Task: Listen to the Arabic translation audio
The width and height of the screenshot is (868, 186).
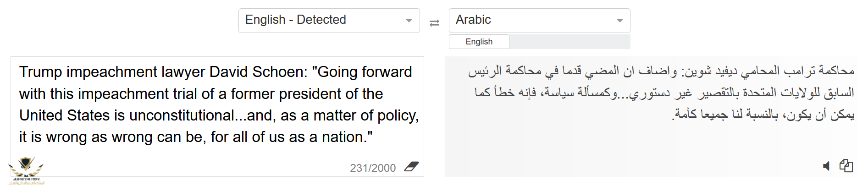Action: coord(826,166)
